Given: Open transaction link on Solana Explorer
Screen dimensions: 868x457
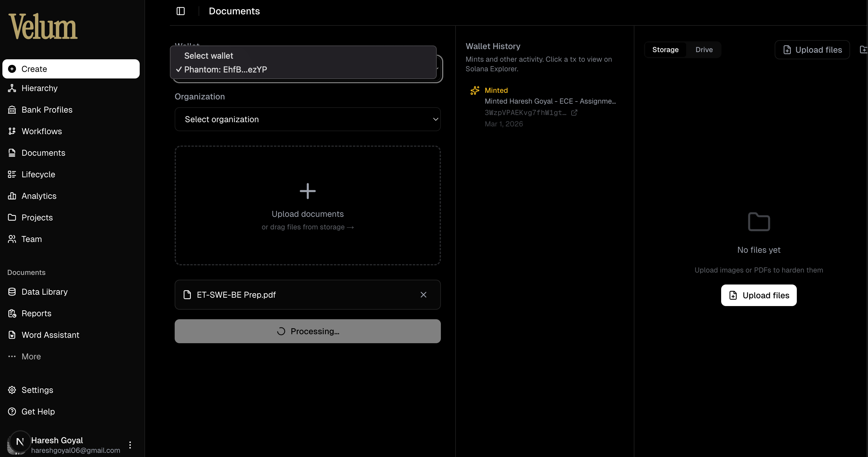Looking at the screenshot, I should tap(574, 113).
